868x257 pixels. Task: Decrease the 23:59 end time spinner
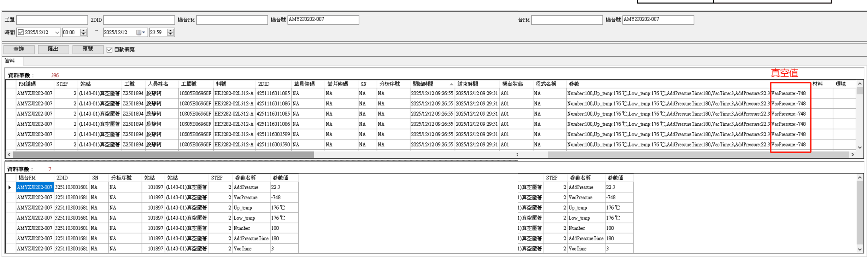[x=171, y=34]
